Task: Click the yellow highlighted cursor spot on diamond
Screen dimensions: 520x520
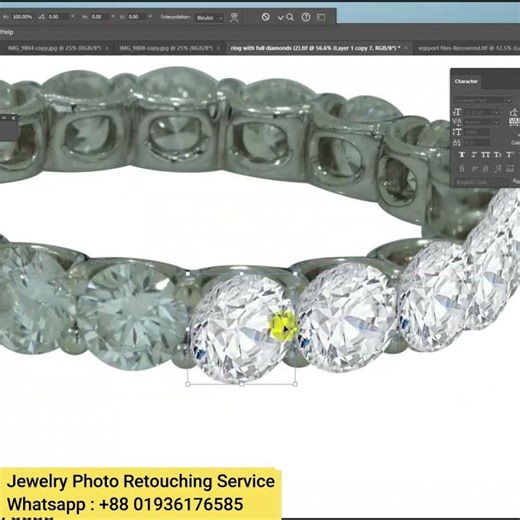Action: pyautogui.click(x=282, y=325)
